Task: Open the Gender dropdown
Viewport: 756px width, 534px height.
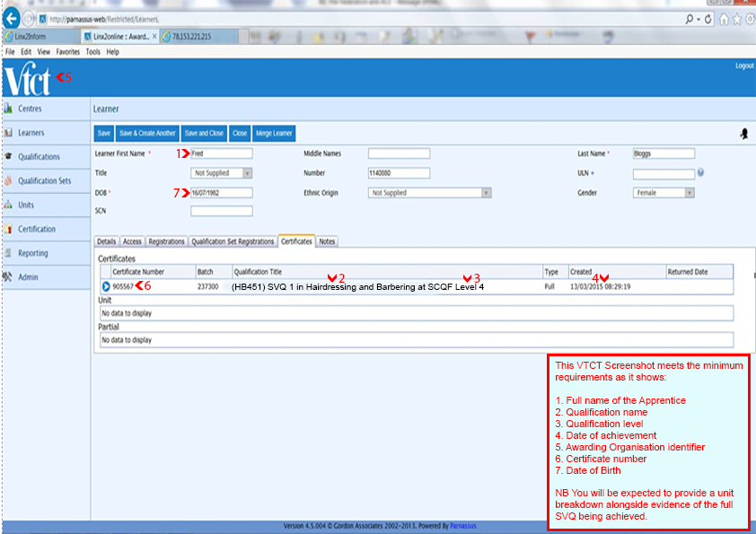Action: 664,193
